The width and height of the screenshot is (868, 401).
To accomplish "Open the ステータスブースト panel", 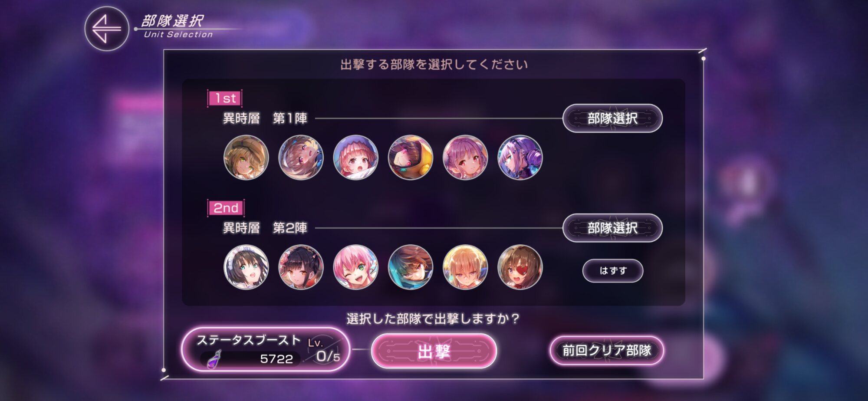I will click(265, 349).
